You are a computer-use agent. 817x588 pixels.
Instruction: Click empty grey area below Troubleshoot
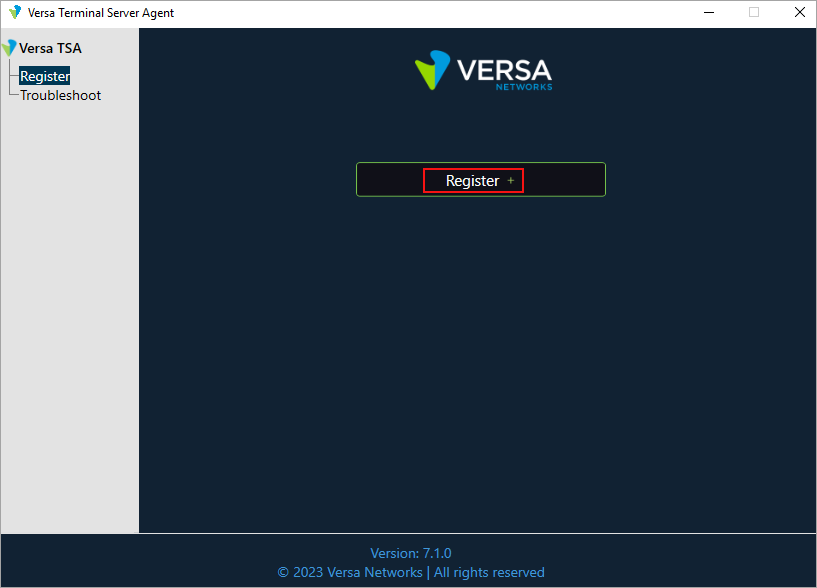click(70, 300)
